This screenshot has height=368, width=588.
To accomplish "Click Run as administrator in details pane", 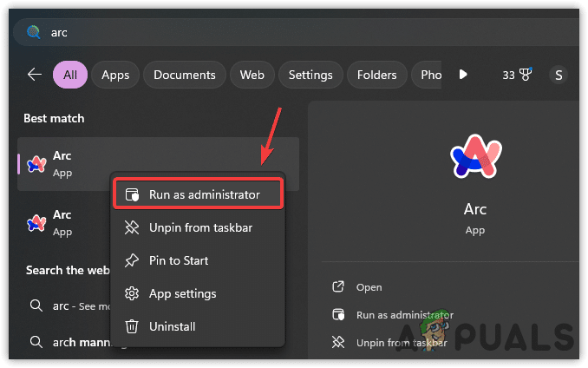I will pos(404,315).
